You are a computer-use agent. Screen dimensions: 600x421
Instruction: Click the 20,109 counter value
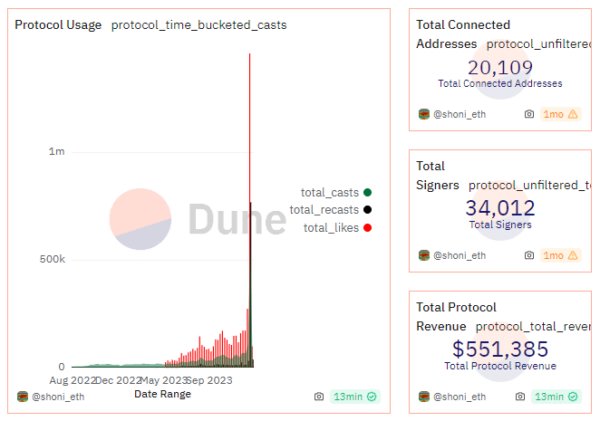500,68
